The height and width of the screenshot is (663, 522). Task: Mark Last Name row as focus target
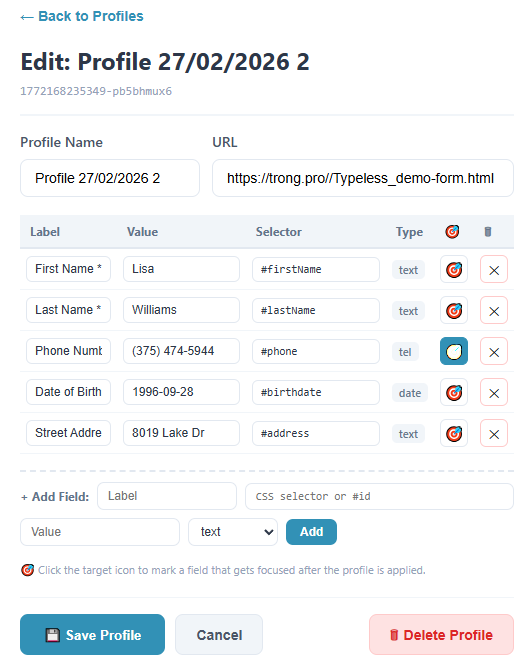pos(454,310)
